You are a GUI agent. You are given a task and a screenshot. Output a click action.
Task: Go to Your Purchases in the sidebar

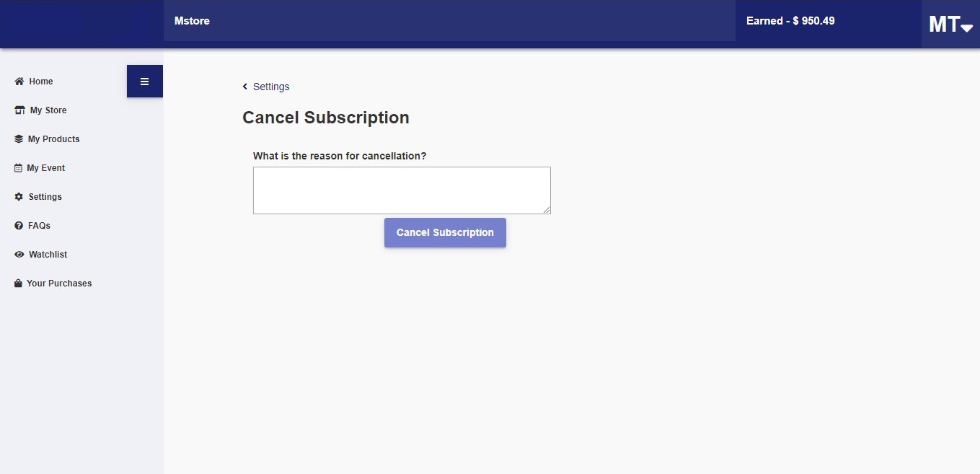(x=59, y=284)
